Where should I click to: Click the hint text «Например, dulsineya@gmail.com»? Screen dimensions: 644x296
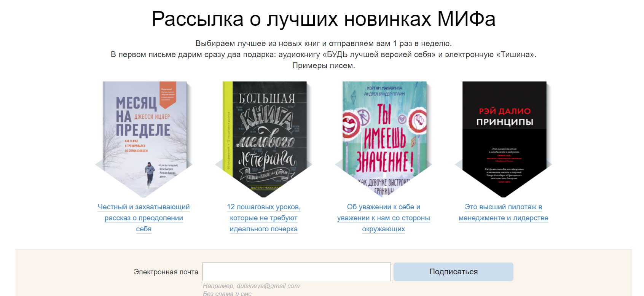coord(251,286)
